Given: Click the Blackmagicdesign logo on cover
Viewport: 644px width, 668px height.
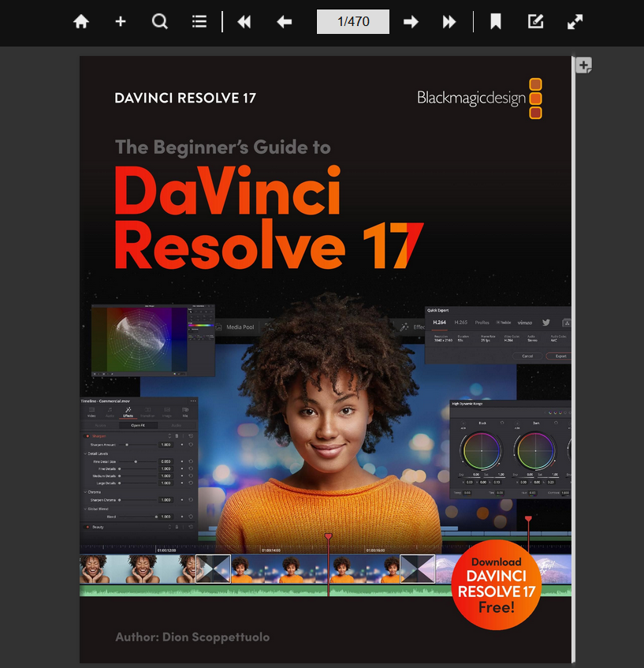Looking at the screenshot, I should [x=479, y=99].
